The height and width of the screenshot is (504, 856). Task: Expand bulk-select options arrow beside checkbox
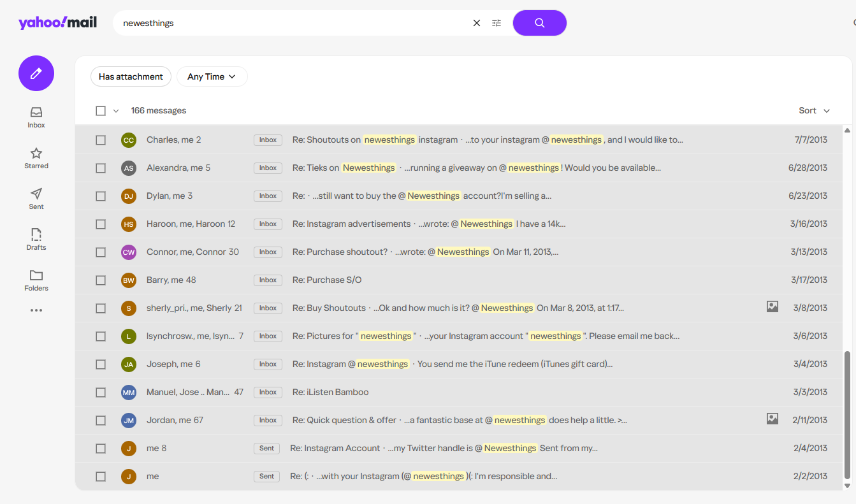(116, 111)
